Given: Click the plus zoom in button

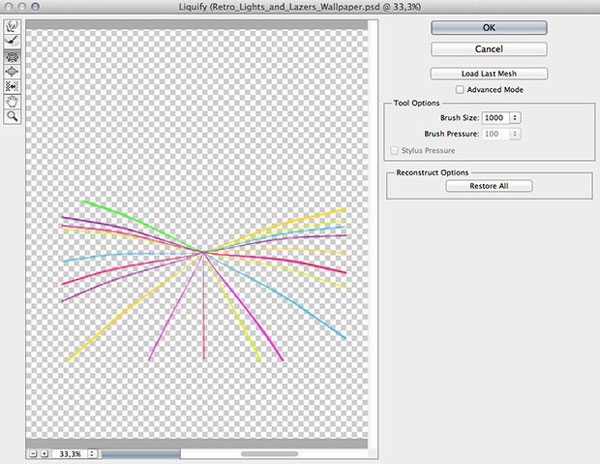Looking at the screenshot, I should [44, 453].
